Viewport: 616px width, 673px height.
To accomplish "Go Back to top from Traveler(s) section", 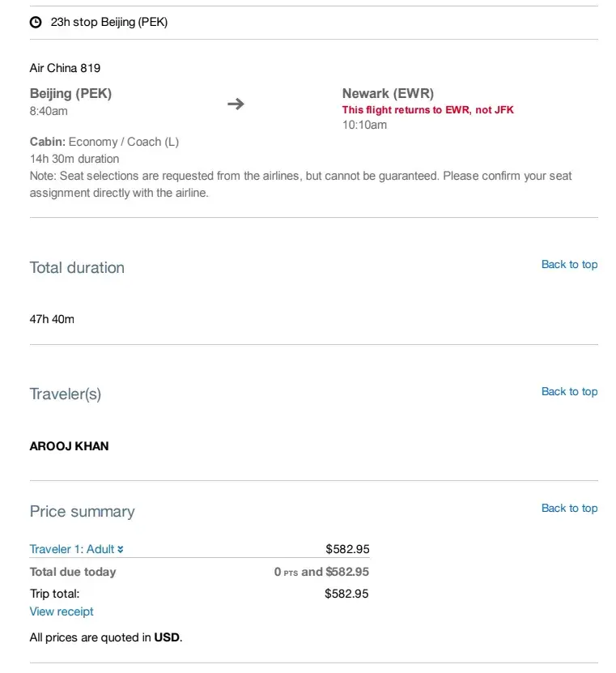I will [569, 391].
